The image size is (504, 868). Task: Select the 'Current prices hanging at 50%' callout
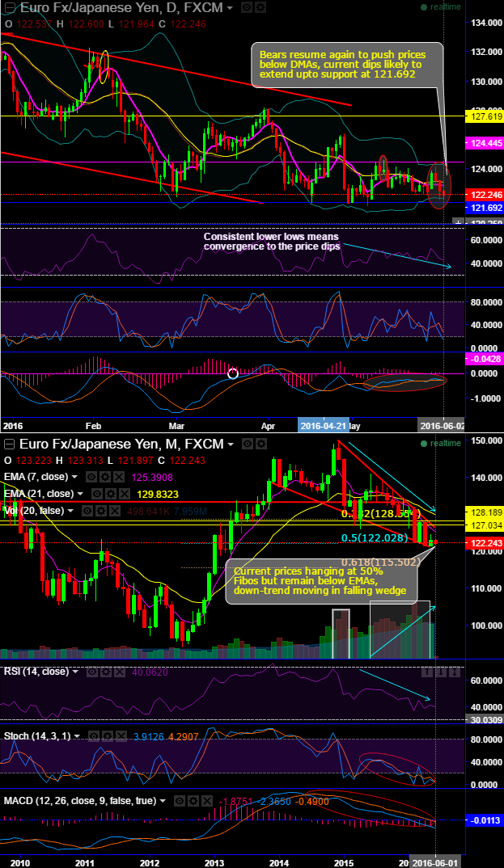322,581
